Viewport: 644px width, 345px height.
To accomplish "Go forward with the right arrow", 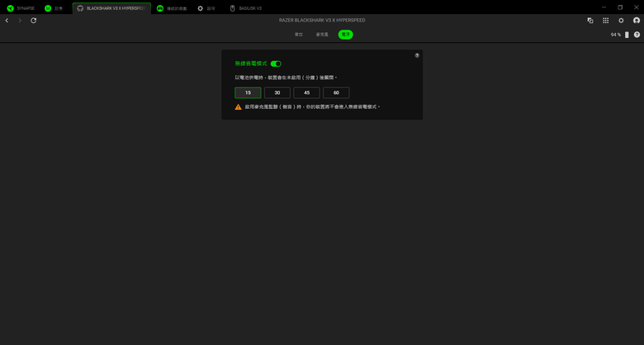I will coord(20,20).
